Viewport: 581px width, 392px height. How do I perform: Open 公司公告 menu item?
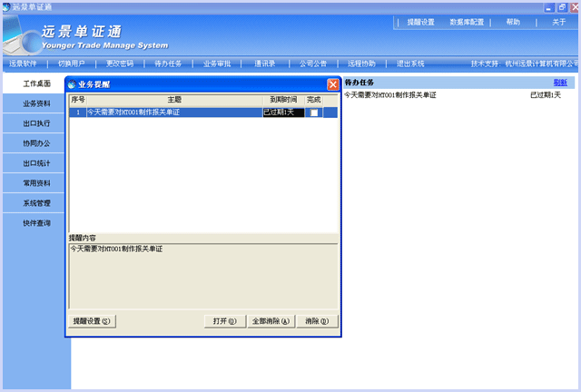coord(313,64)
